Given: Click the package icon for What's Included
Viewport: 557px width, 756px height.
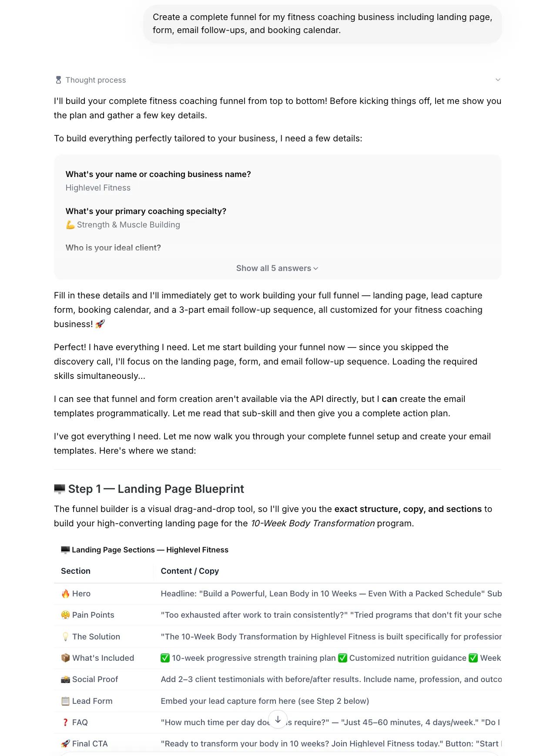Looking at the screenshot, I should coord(65,658).
